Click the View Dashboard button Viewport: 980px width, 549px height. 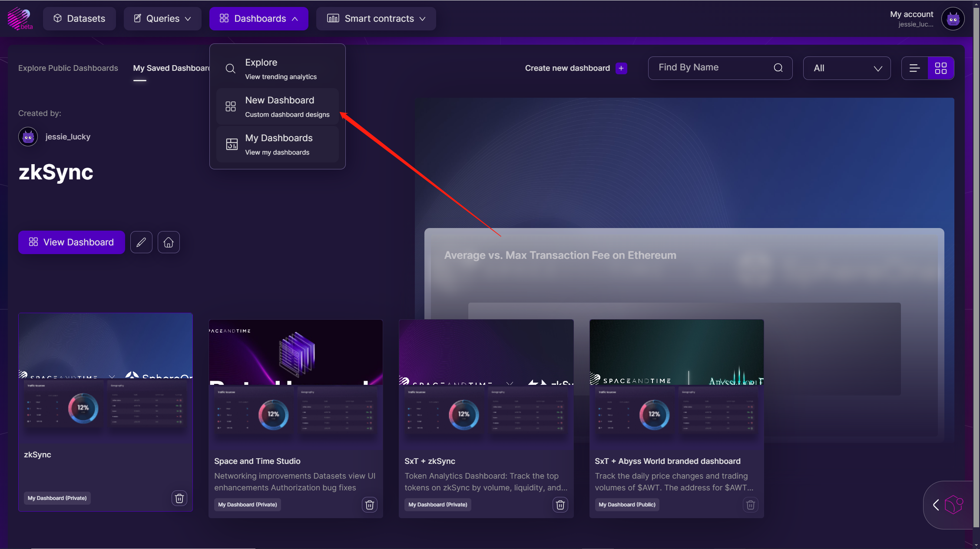tap(72, 242)
